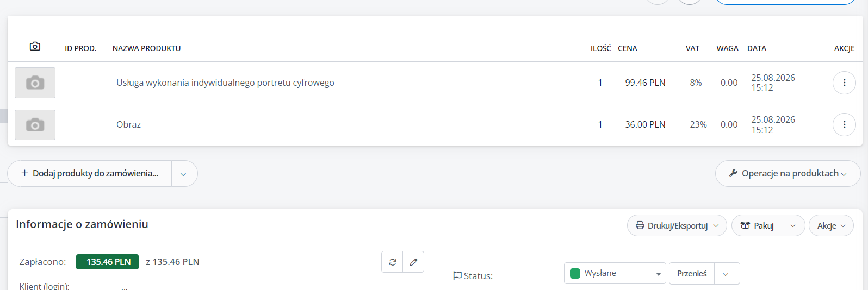
Task: Open the Wysłane status selector
Action: pyautogui.click(x=615, y=273)
